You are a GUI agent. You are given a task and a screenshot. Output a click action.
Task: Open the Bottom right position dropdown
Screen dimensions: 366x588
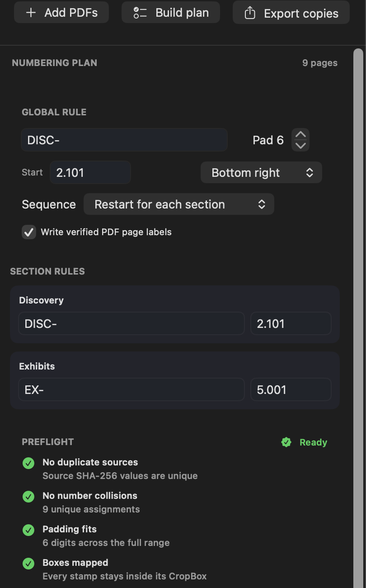pos(261,173)
